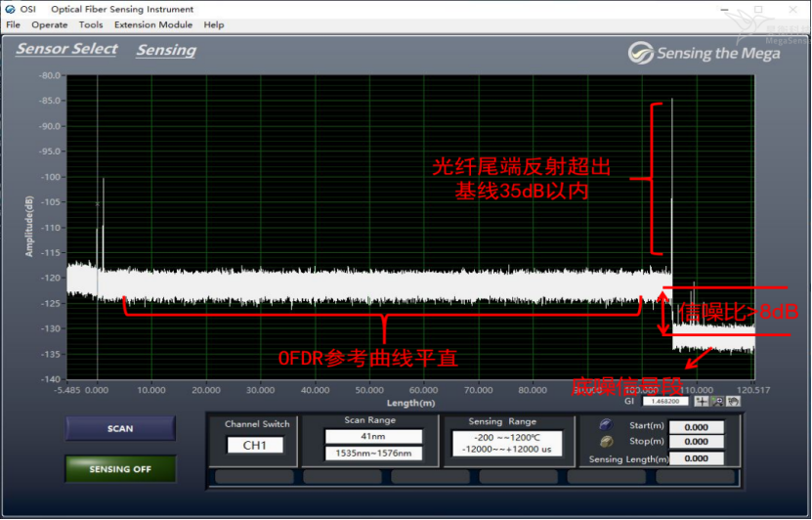
Task: Click the yellow Stop position marker icon
Action: (605, 442)
